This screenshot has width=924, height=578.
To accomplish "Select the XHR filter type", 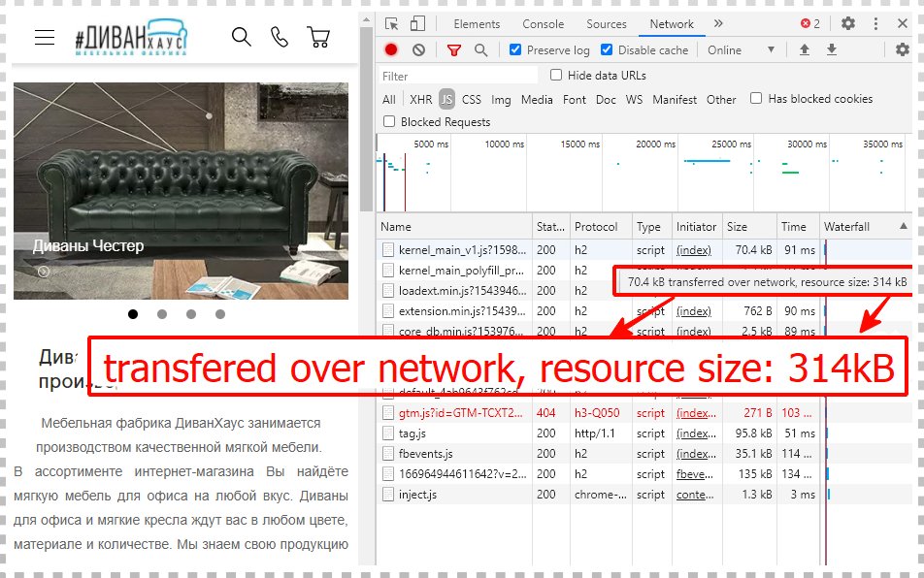I will [420, 99].
